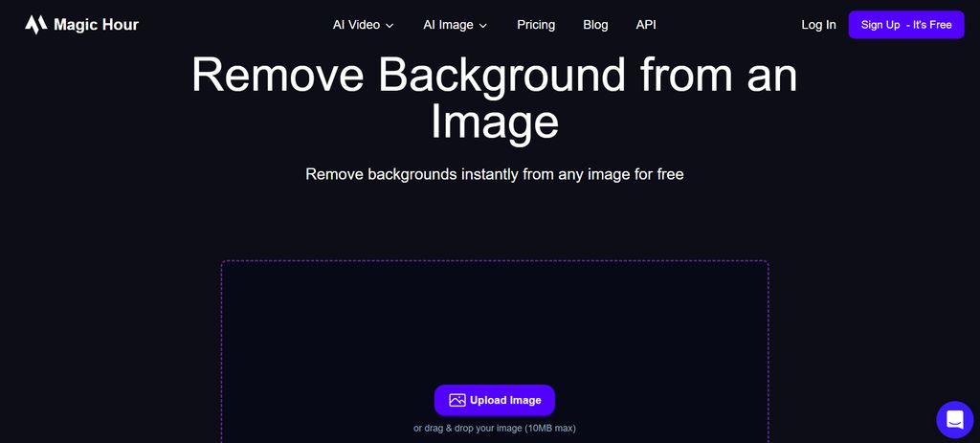
Task: Click the top dashed border of the upload area
Action: click(494, 260)
